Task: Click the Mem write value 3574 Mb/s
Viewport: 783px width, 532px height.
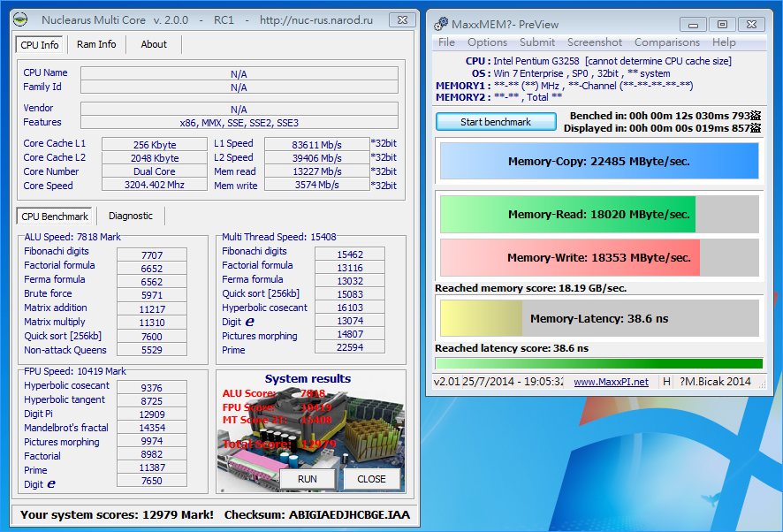Action: coord(316,185)
